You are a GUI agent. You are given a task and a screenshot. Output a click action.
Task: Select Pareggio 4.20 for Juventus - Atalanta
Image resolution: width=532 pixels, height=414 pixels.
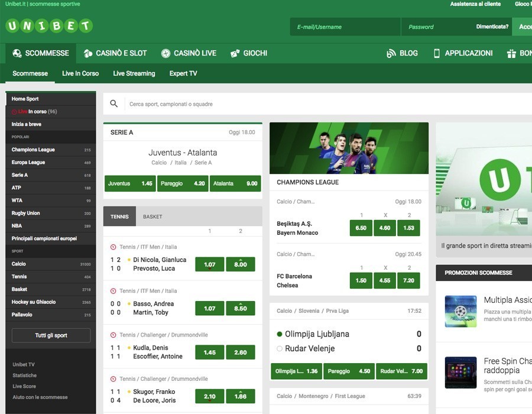[x=183, y=183]
